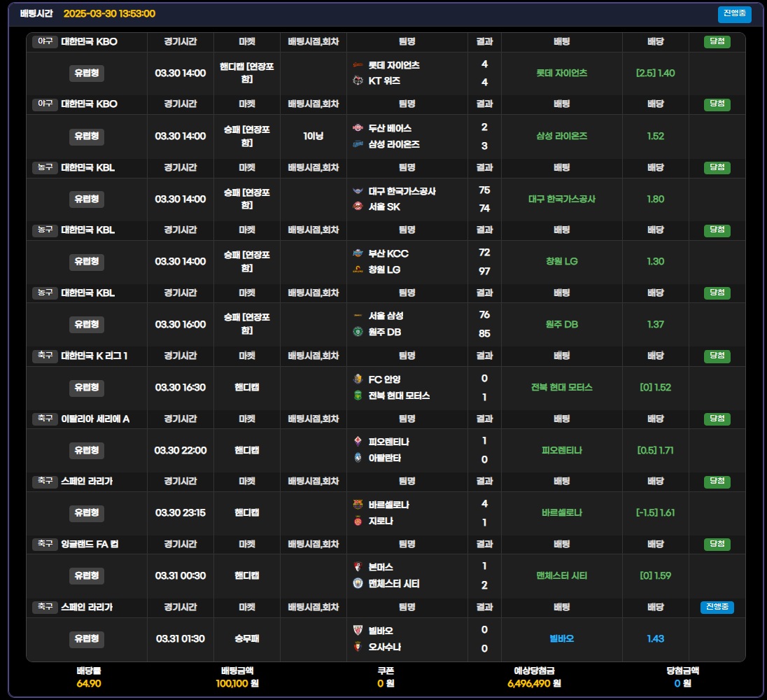The image size is (767, 700).
Task: Click the KT 위즈 team logo
Action: 358,80
